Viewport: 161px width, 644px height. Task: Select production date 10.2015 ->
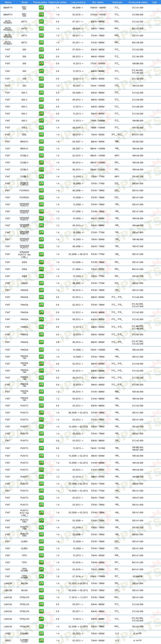coord(78,555)
